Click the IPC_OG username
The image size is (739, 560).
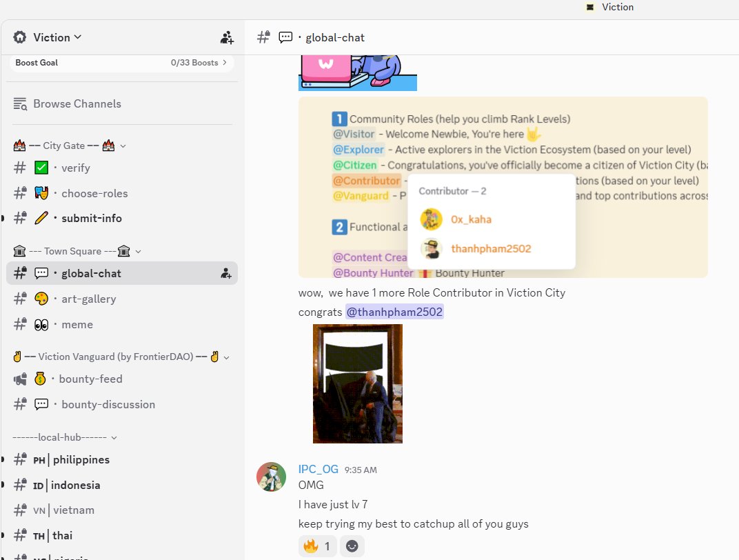click(x=318, y=469)
